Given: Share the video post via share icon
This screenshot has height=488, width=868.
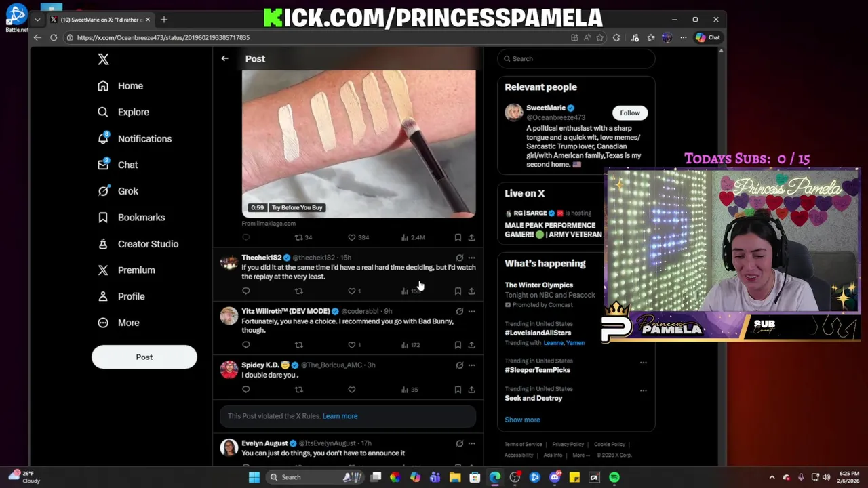Looking at the screenshot, I should [x=471, y=237].
